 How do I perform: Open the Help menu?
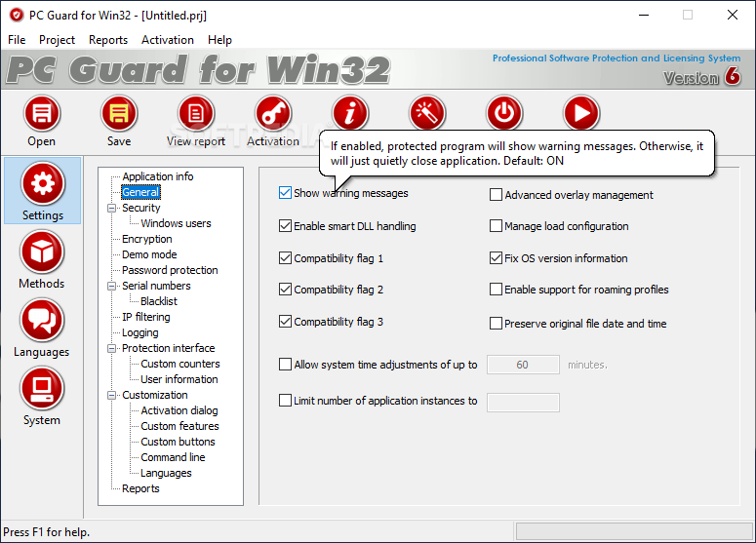pyautogui.click(x=219, y=40)
